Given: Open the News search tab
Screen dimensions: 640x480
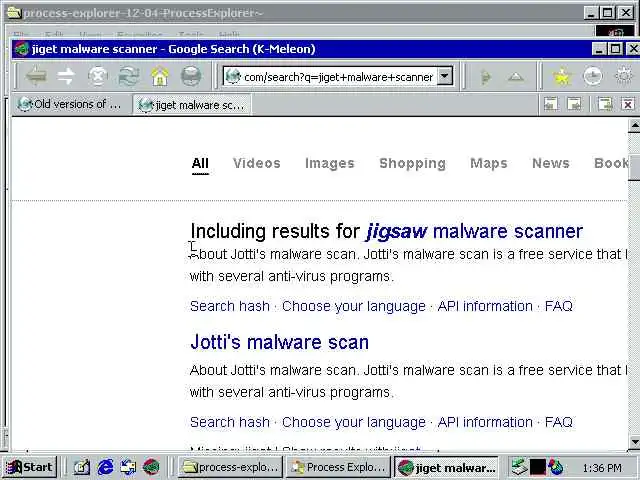Looking at the screenshot, I should pos(551,163).
